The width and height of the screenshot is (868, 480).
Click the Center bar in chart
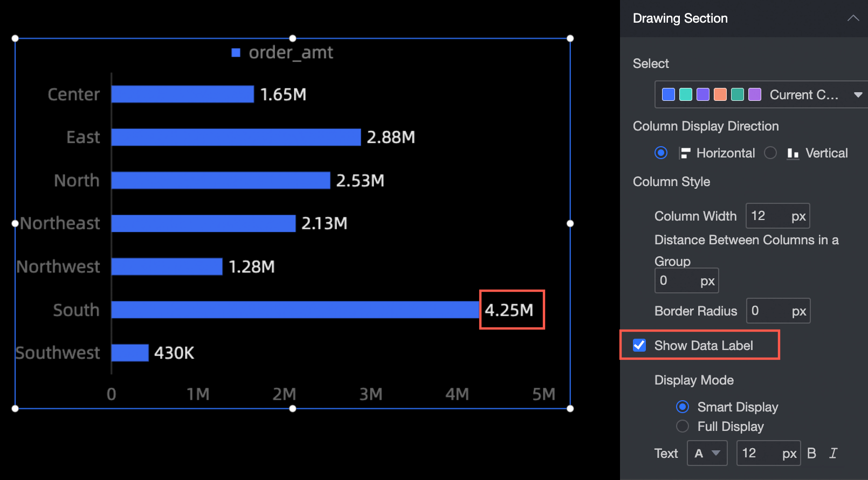pos(183,94)
